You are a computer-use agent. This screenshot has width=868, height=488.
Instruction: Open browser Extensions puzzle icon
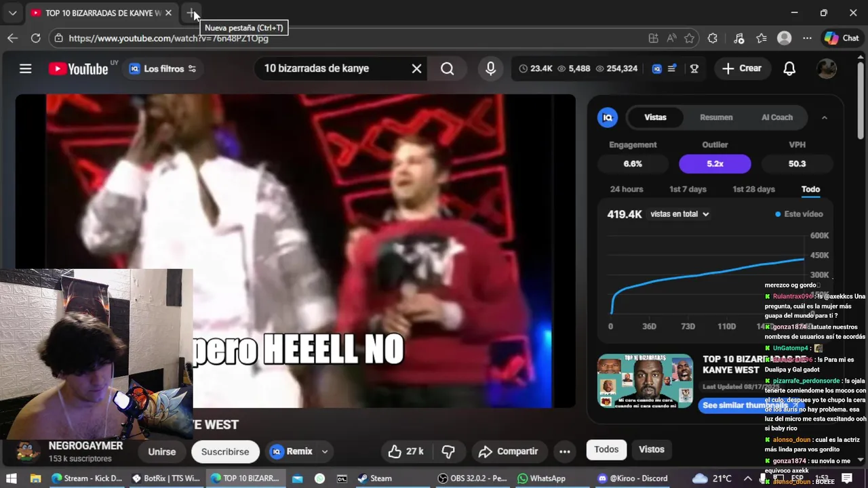point(712,38)
